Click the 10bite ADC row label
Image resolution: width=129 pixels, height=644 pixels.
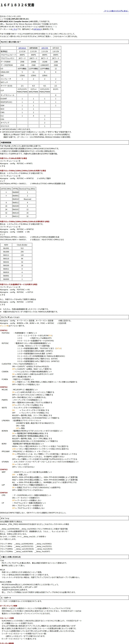click(x=8, y=72)
